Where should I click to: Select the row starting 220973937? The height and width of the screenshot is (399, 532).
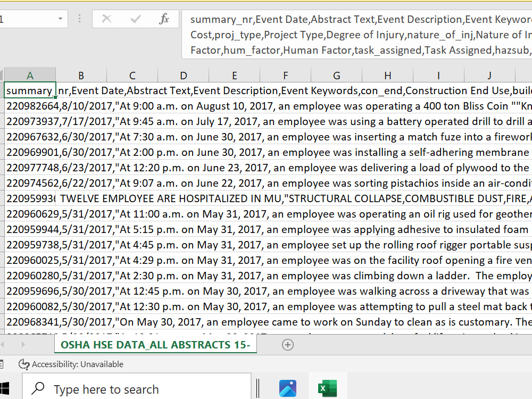[x=268, y=121]
